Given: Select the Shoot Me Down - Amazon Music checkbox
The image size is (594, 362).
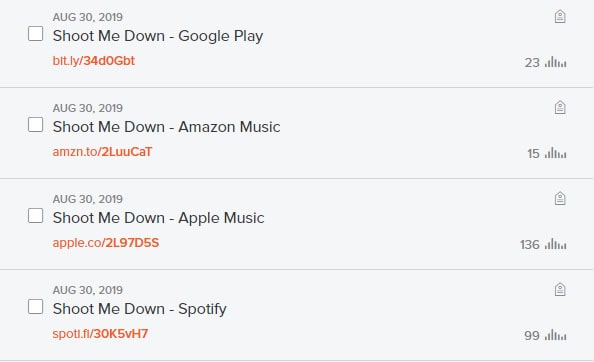Looking at the screenshot, I should 35,125.
